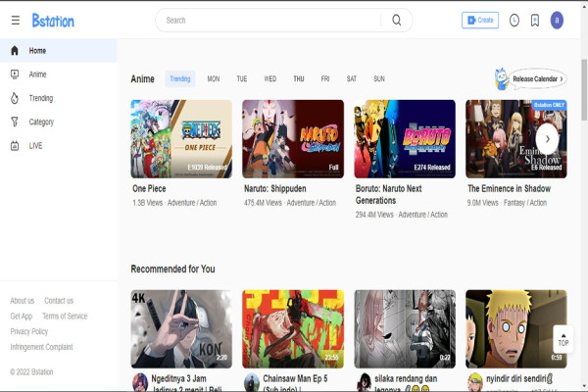Click the search magnifier icon
The height and width of the screenshot is (392, 588).
[x=397, y=21]
